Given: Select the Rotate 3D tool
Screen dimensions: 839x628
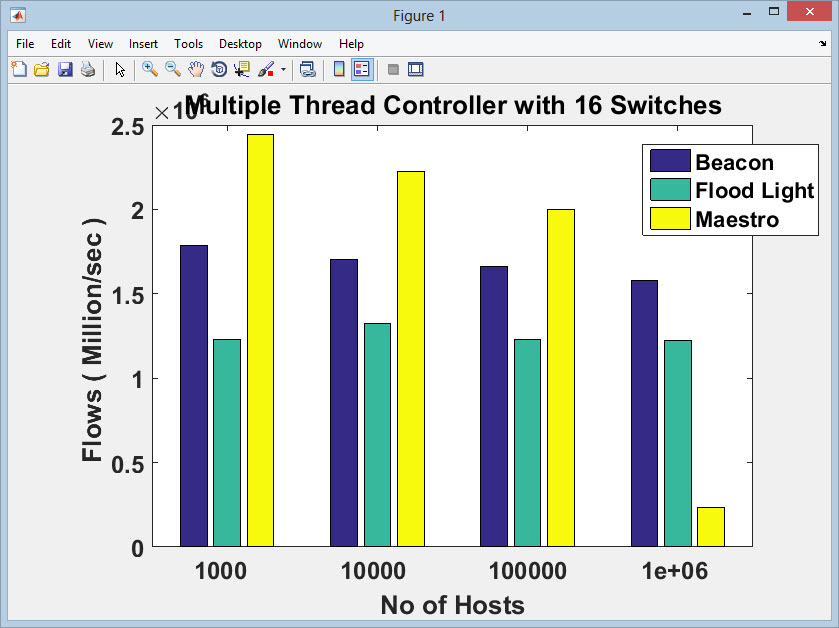Looking at the screenshot, I should (219, 70).
